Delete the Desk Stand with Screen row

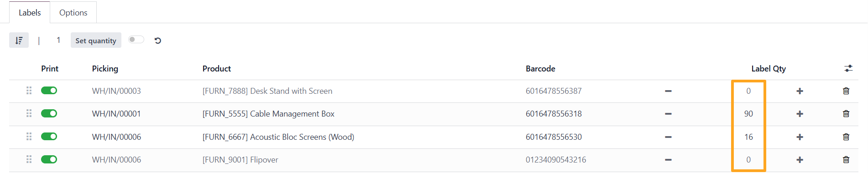(846, 91)
